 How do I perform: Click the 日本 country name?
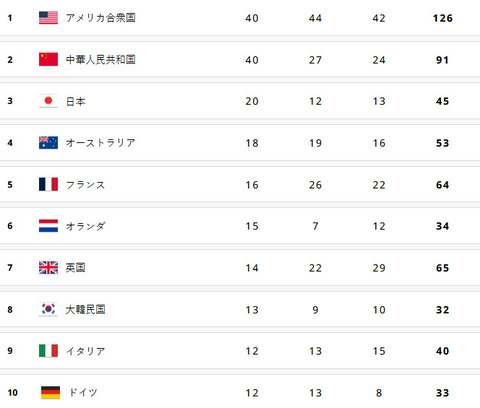tap(76, 101)
